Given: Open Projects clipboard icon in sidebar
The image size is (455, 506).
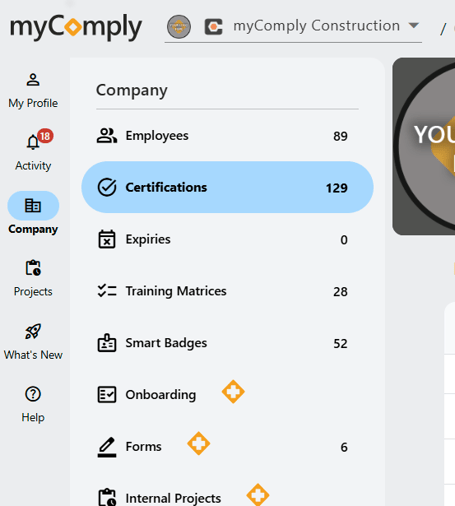Looking at the screenshot, I should click(33, 268).
